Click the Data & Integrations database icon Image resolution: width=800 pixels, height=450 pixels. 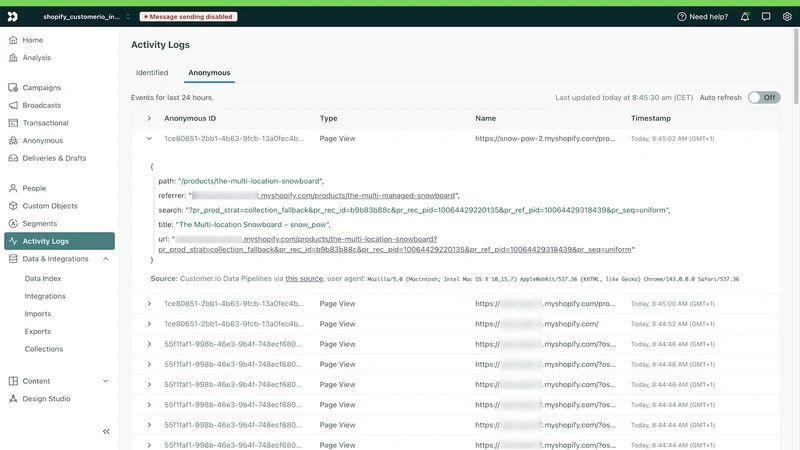13,259
